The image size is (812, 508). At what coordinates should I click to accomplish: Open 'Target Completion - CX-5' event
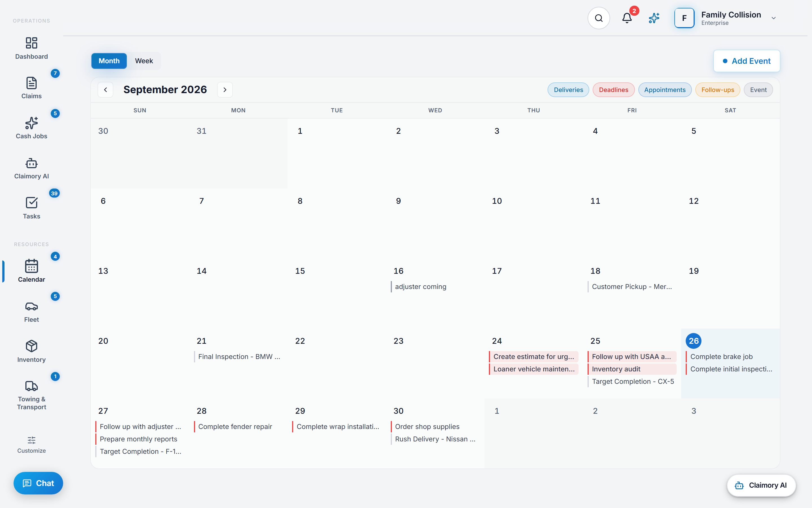[632, 381]
